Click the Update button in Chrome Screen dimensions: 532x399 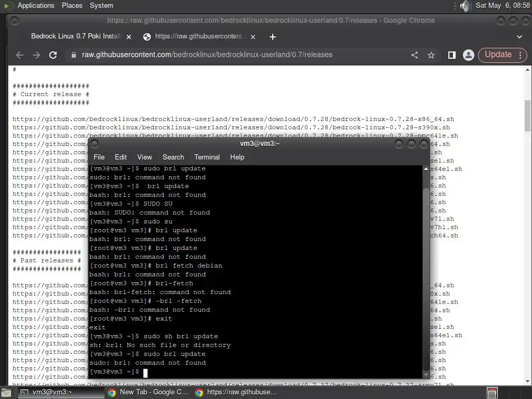pos(498,55)
